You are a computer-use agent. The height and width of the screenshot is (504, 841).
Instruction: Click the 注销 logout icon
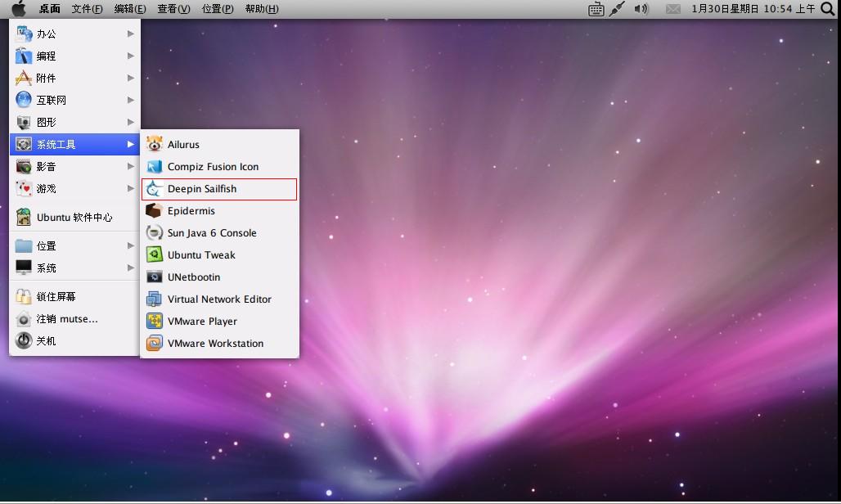[24, 318]
